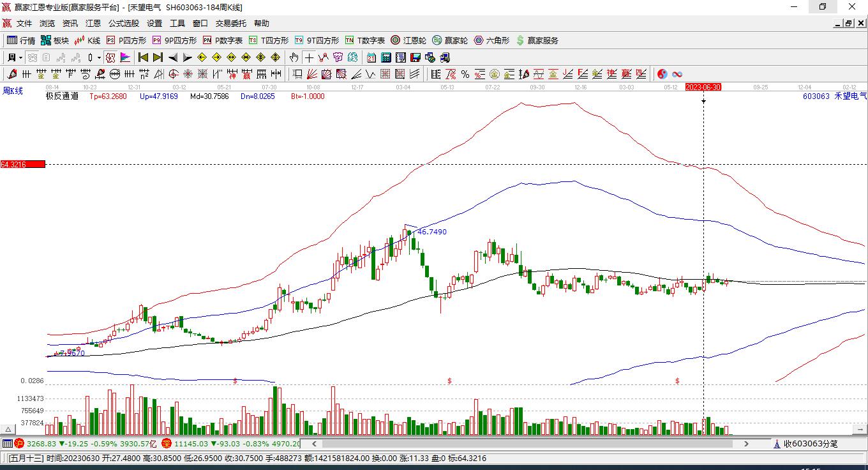
Task: Toggle the crosshair cursor tool
Action: point(309,57)
